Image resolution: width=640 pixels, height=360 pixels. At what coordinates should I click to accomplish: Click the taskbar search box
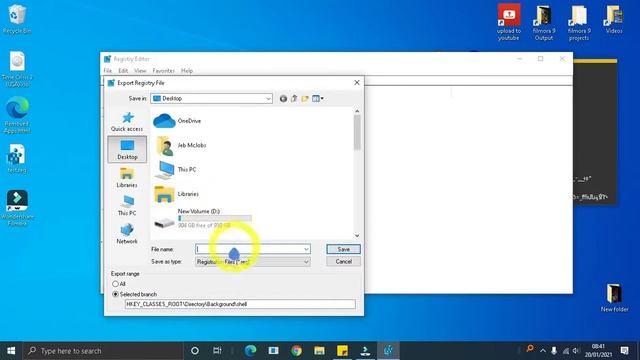click(x=103, y=351)
